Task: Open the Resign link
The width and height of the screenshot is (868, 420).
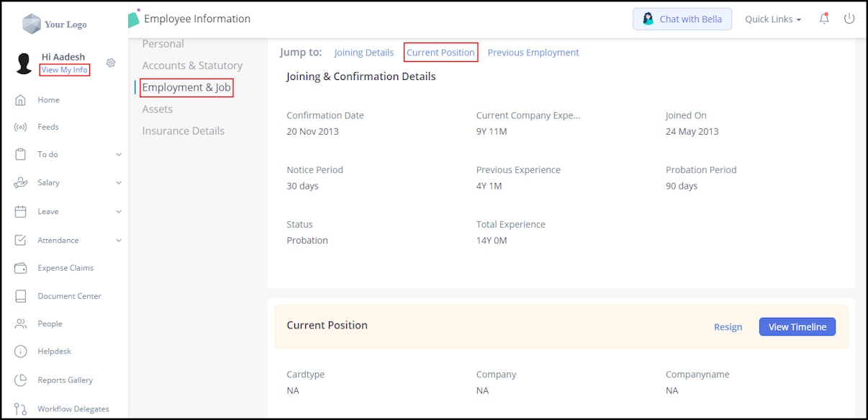Action: [728, 326]
